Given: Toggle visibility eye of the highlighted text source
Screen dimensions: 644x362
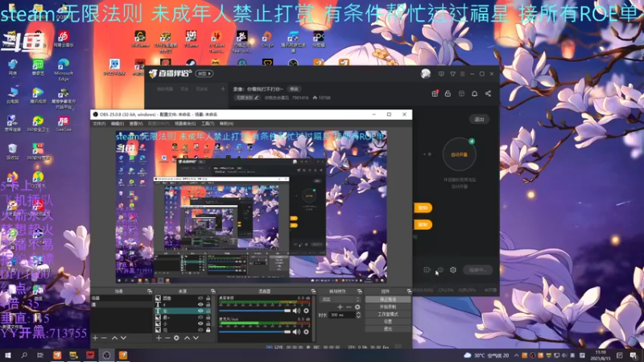Looking at the screenshot, I should (200, 311).
